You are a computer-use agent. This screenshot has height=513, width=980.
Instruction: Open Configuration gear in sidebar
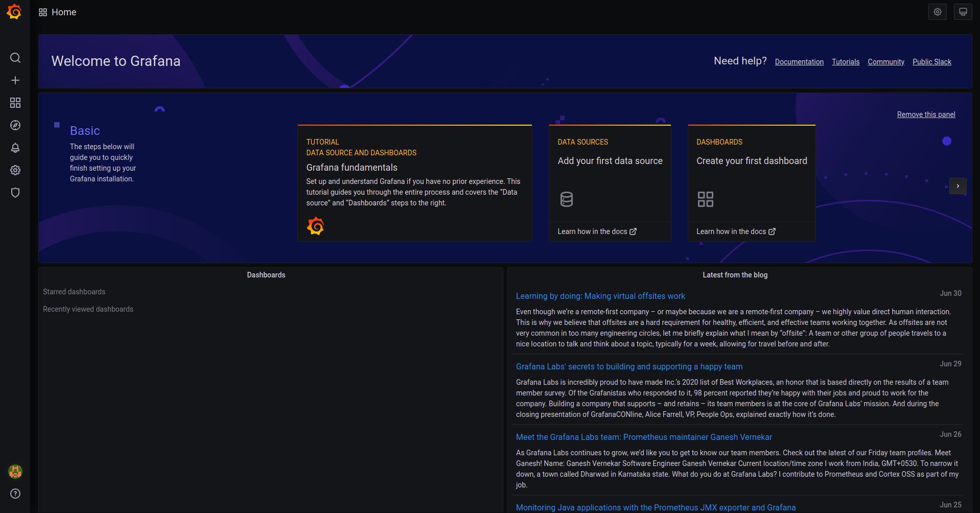pos(15,170)
